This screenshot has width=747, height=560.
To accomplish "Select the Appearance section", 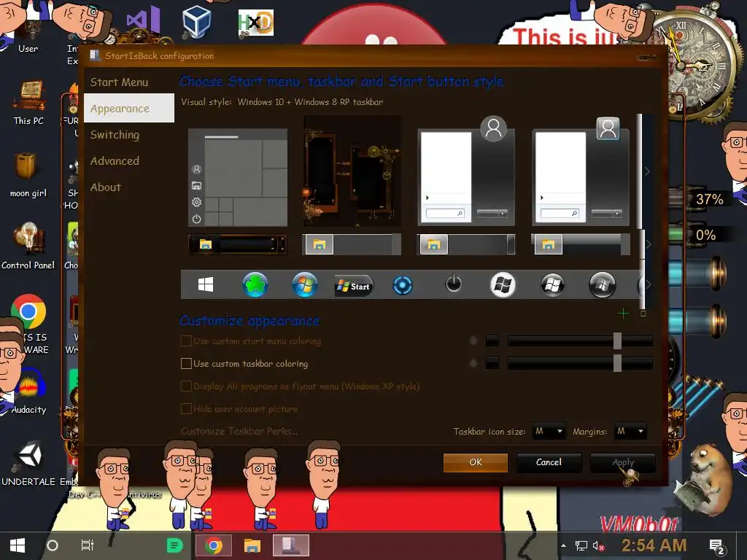I will [128, 108].
